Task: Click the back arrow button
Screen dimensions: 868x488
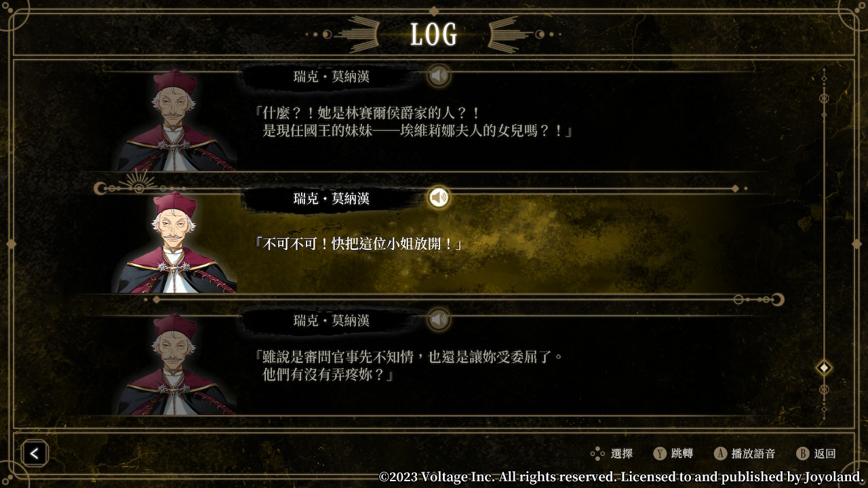Action: 35,453
